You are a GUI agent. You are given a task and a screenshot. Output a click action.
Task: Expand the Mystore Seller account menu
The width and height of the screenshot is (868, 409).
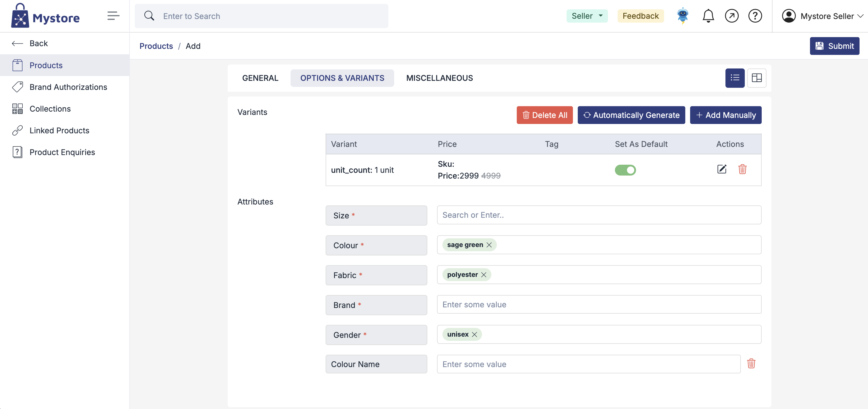[x=822, y=16]
